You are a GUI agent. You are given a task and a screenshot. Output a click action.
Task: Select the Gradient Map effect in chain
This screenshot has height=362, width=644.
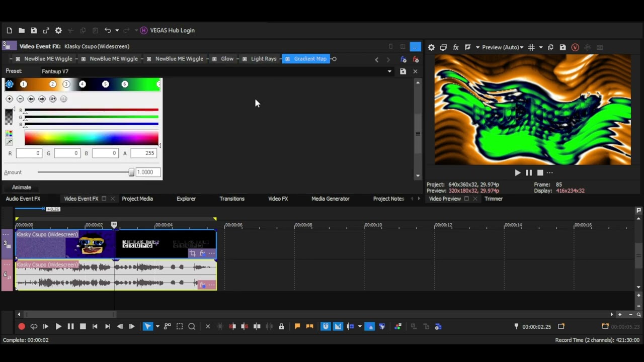point(310,59)
